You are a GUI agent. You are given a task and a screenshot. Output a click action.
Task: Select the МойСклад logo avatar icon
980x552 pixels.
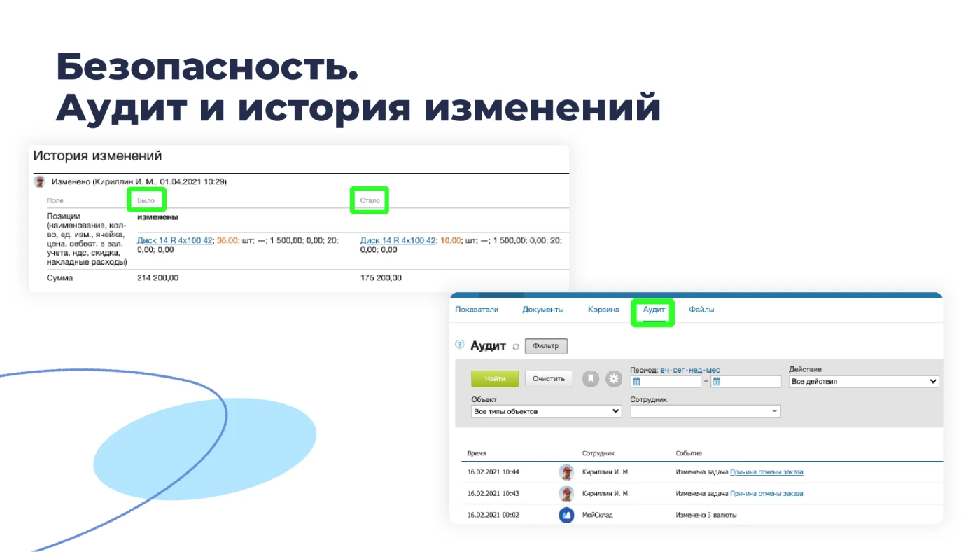tap(567, 515)
